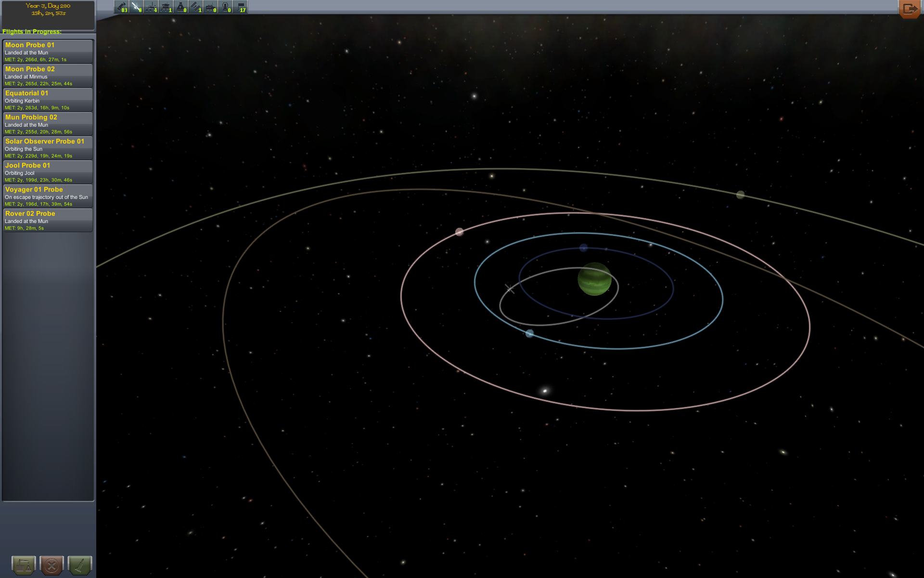Click the green fly vessel rocket button
924x578 pixels.
tap(80, 565)
